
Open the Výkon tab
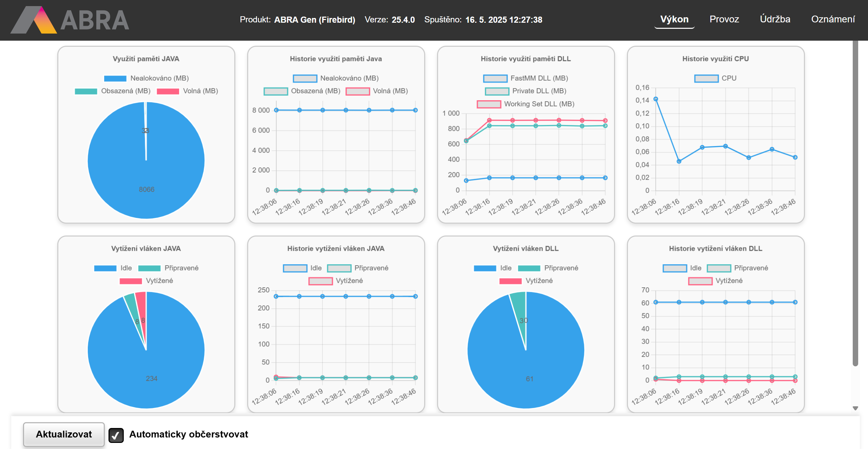point(674,19)
